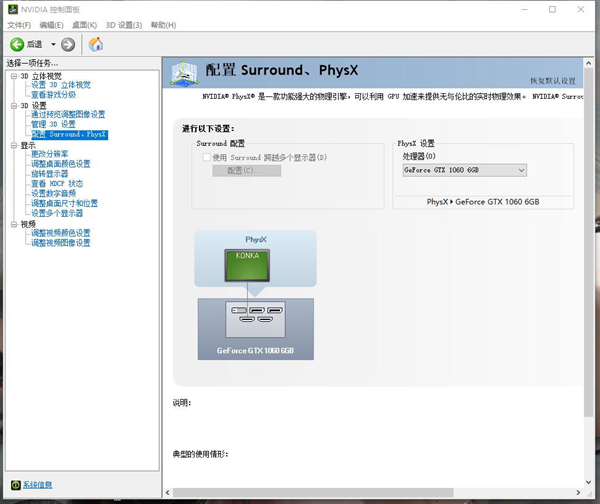Click the system information icon
Image resolution: width=600 pixels, height=504 pixels.
(x=16, y=485)
